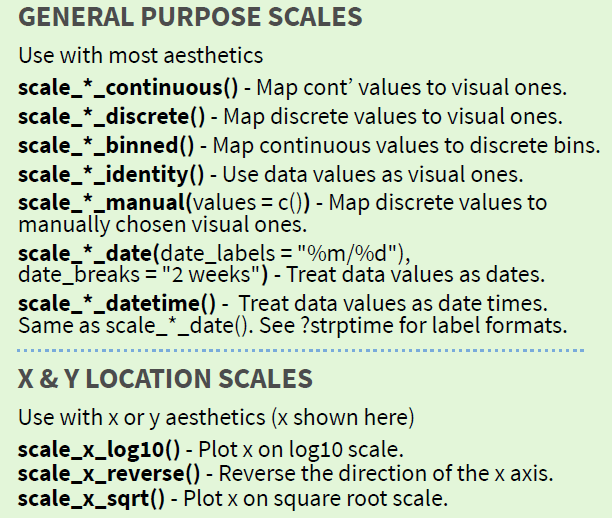Click the GENERAL PURPOSE SCALES heading
This screenshot has height=518, width=612.
[x=190, y=18]
